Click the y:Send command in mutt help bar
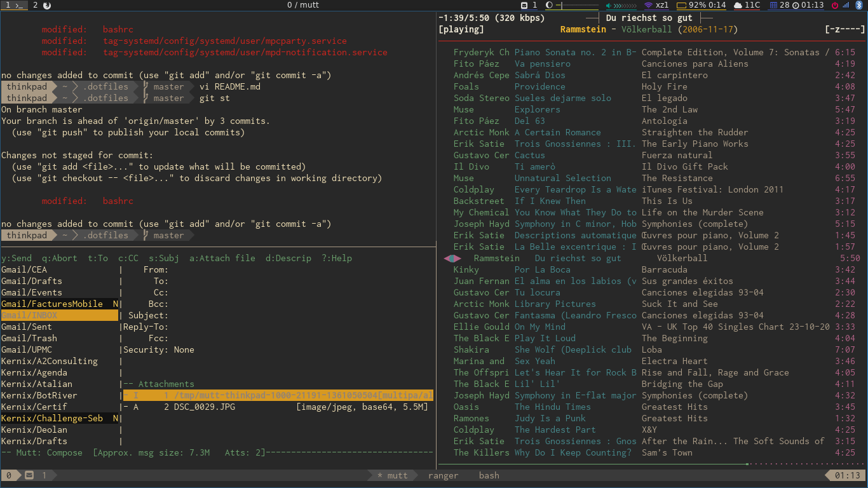The width and height of the screenshot is (868, 488). [17, 258]
